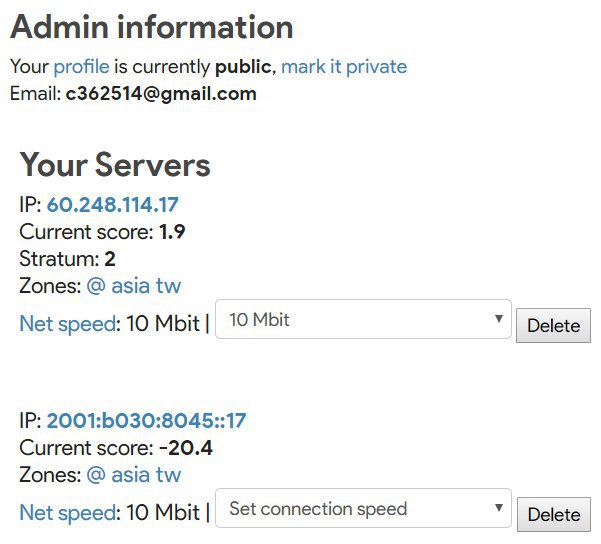
Task: Open tw zone for 60.248.114.17 server
Action: (168, 286)
